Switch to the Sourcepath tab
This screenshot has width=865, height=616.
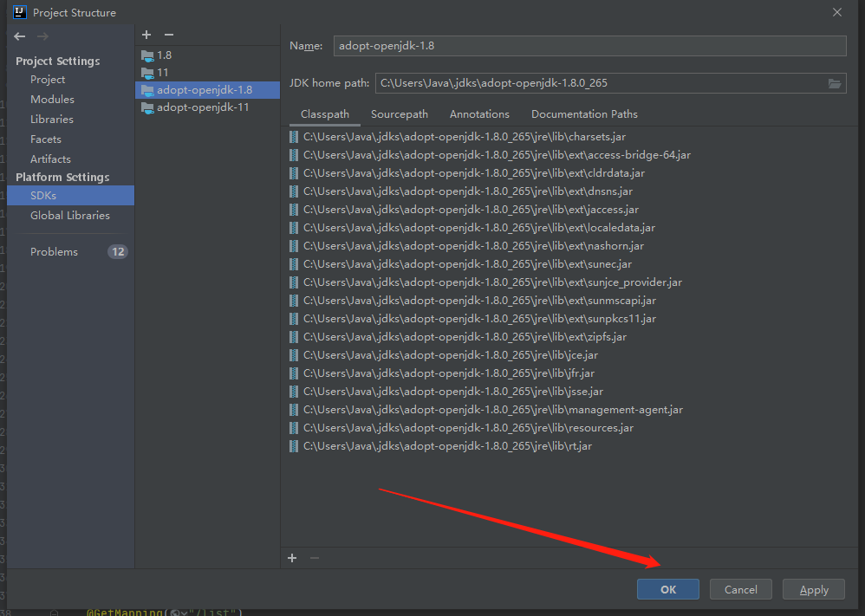(400, 113)
